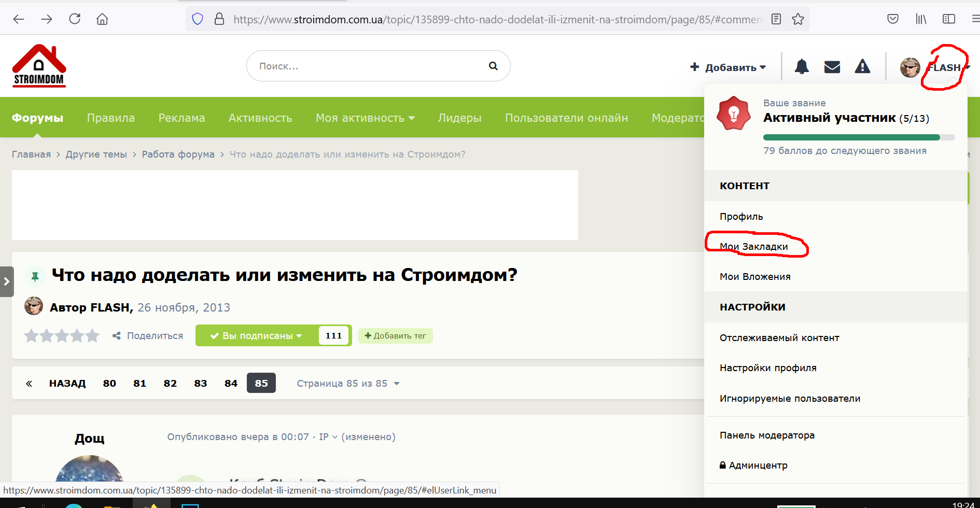Select Мои Вложения menu item
This screenshot has height=508, width=980.
pyautogui.click(x=836, y=276)
